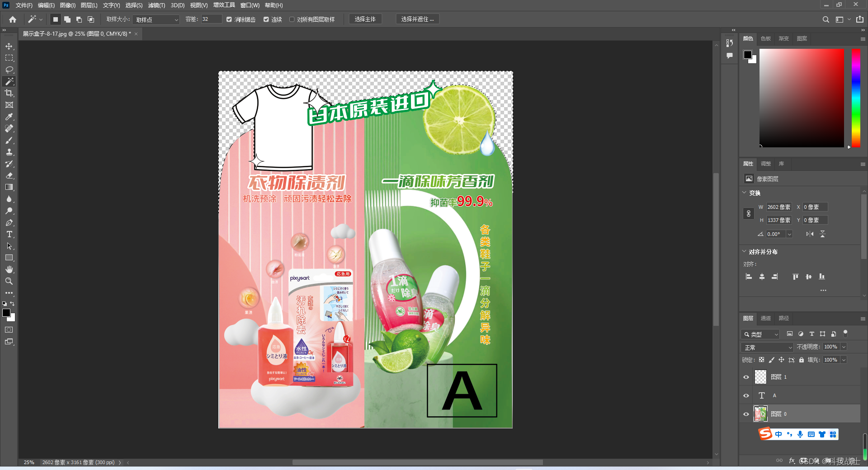Open the layer filter 类型 dropdown
The height and width of the screenshot is (470, 868).
(761, 334)
